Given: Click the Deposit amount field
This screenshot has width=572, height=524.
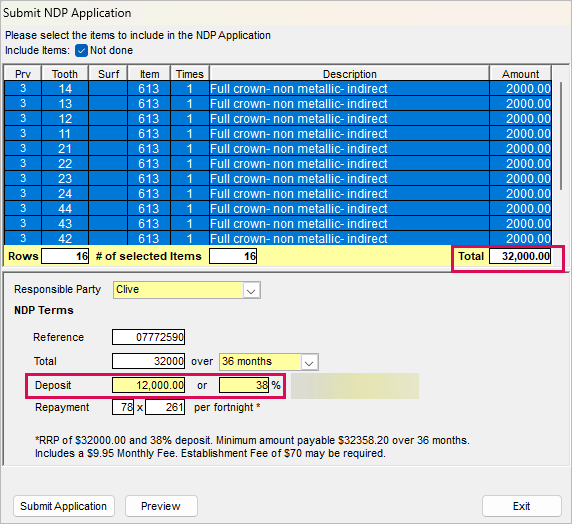Looking at the screenshot, I should click(148, 385).
